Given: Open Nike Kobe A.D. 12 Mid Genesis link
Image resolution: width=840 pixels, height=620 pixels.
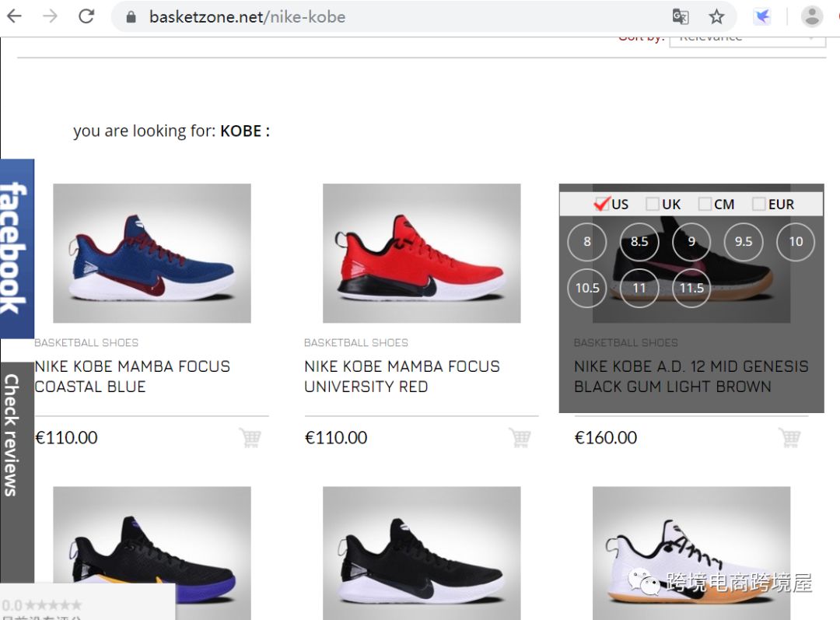Looking at the screenshot, I should (691, 377).
